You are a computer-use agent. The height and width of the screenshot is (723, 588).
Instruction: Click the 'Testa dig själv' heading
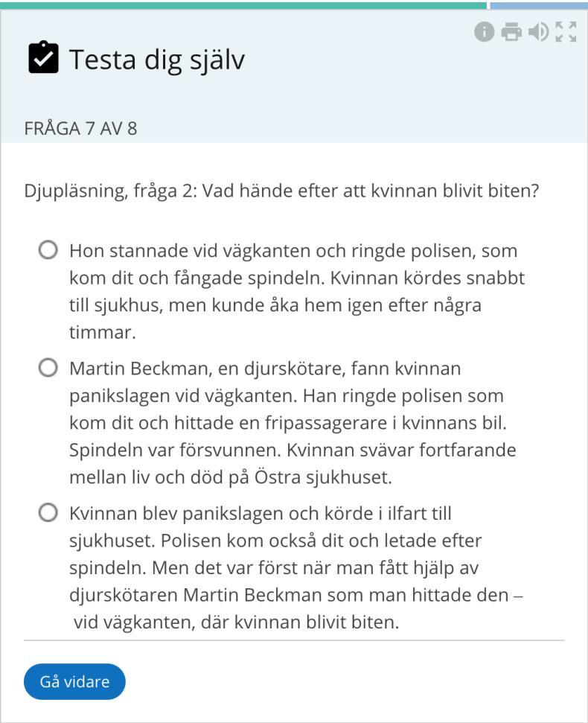pyautogui.click(x=157, y=60)
